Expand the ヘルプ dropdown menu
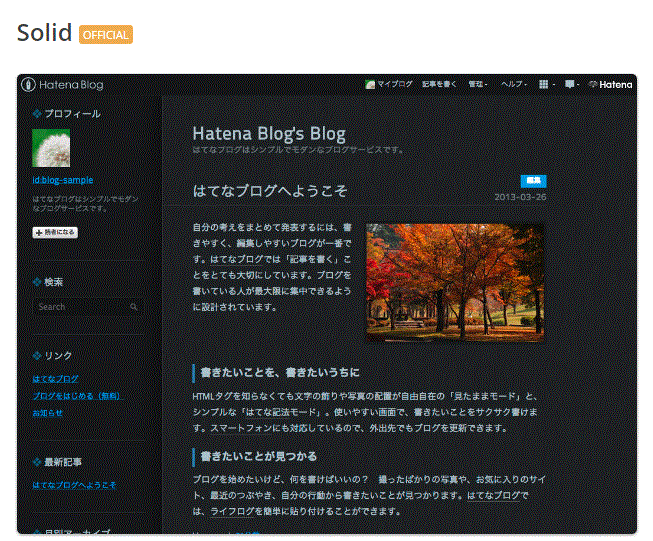 (514, 84)
